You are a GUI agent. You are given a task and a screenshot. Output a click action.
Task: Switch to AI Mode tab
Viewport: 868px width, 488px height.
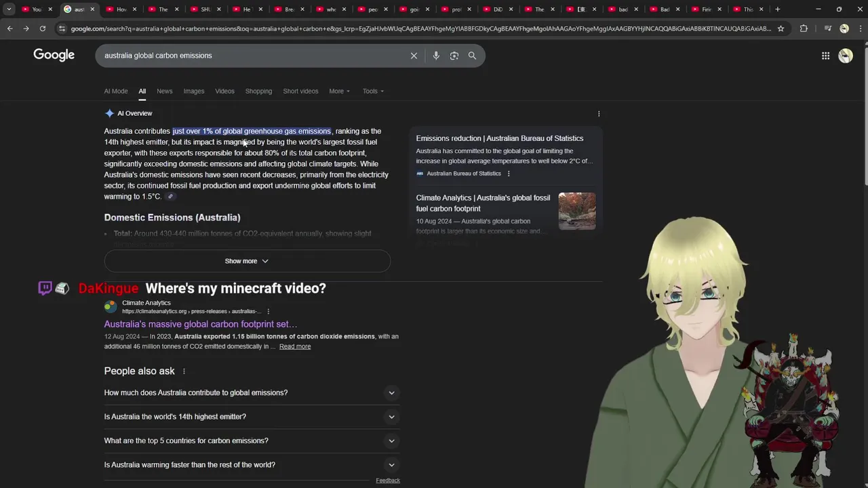[x=116, y=91]
